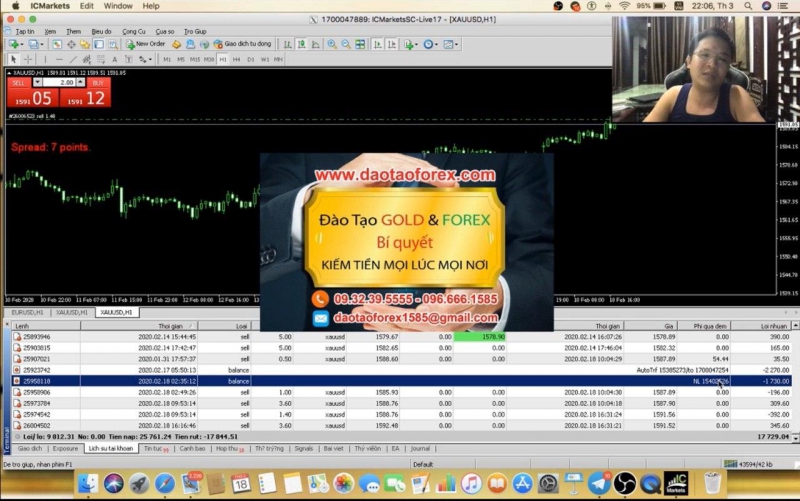Select the horizontal line drawing tool
800x501 pixels.
[59, 59]
